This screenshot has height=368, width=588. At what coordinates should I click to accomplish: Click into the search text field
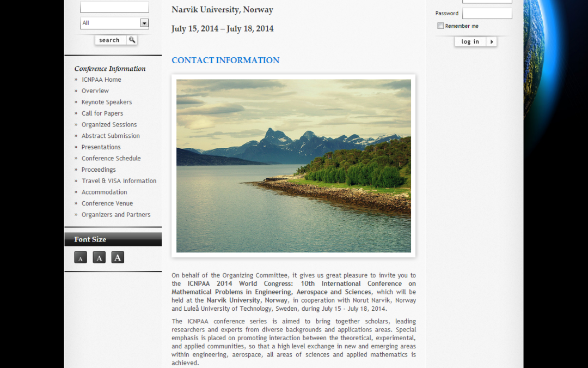(114, 7)
